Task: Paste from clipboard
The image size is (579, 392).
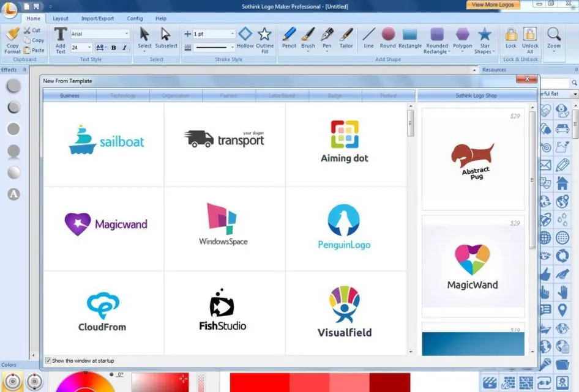Action: click(x=34, y=50)
